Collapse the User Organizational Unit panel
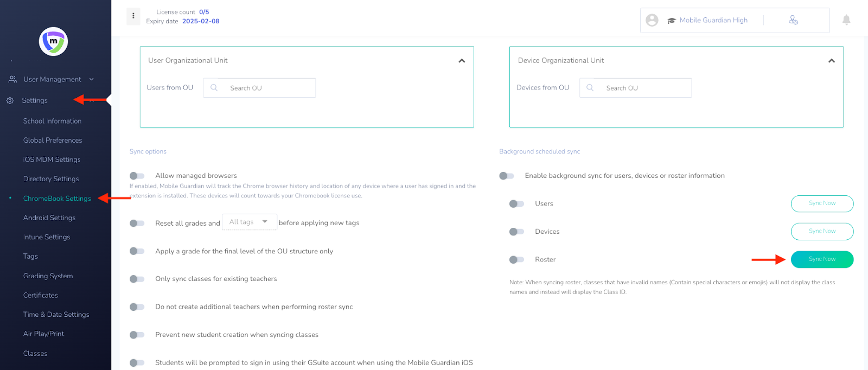This screenshot has width=868, height=370. pyautogui.click(x=462, y=61)
